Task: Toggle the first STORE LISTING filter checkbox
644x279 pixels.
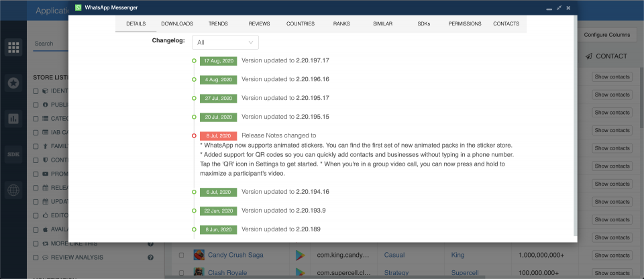Action: click(36, 91)
